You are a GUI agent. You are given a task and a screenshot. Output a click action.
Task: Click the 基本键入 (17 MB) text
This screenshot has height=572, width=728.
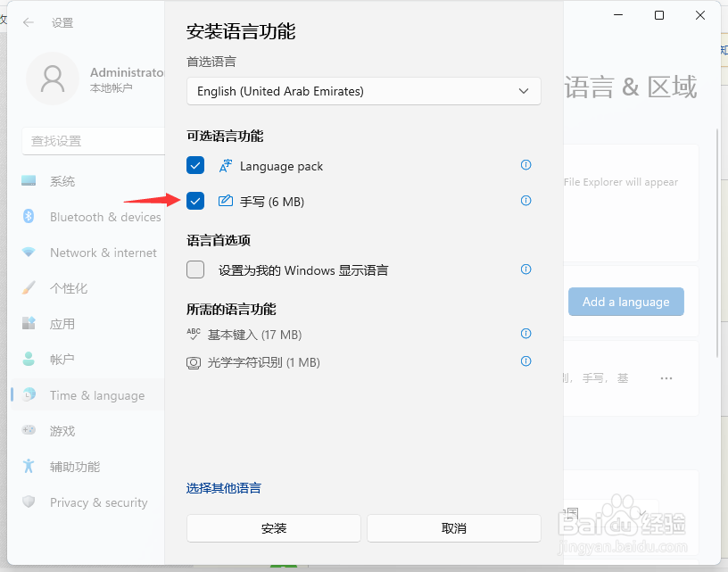tap(254, 335)
